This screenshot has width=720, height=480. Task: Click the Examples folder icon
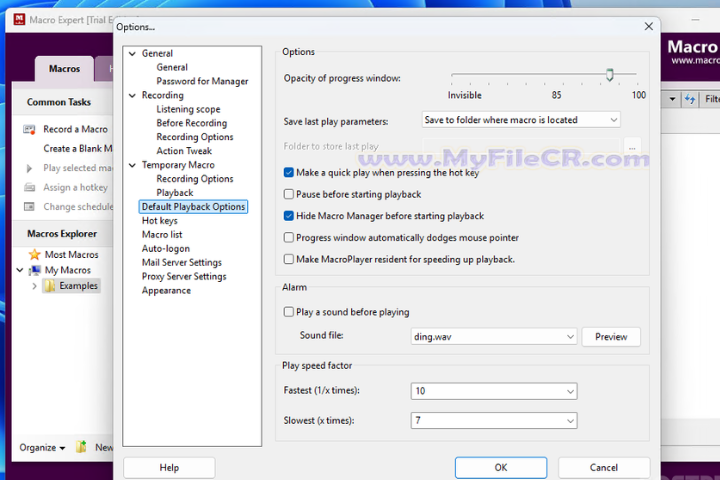click(x=50, y=286)
